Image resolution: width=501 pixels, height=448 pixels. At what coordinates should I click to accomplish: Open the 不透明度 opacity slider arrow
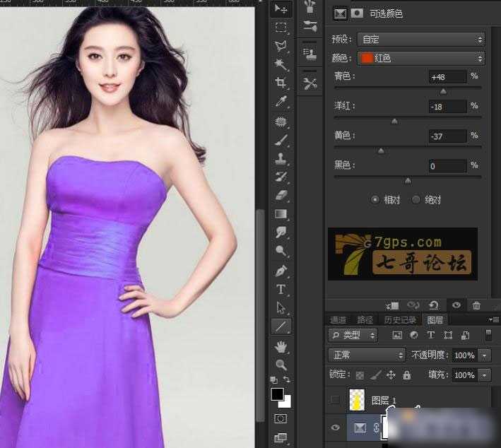(x=484, y=355)
